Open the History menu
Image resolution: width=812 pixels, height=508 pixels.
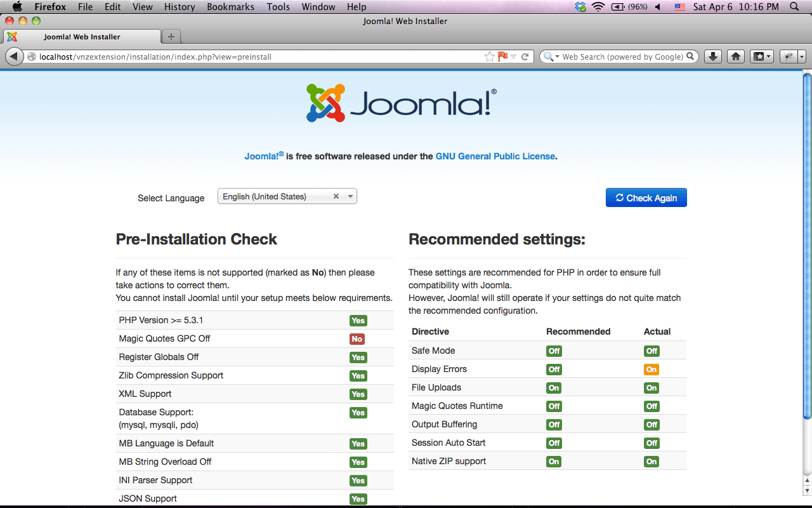[180, 7]
